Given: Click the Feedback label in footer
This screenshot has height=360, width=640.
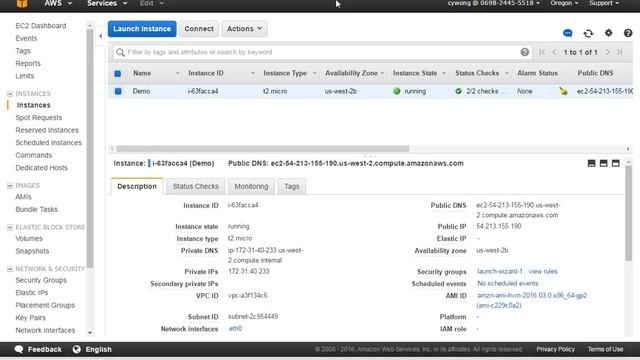Looking at the screenshot, I should [x=44, y=349].
